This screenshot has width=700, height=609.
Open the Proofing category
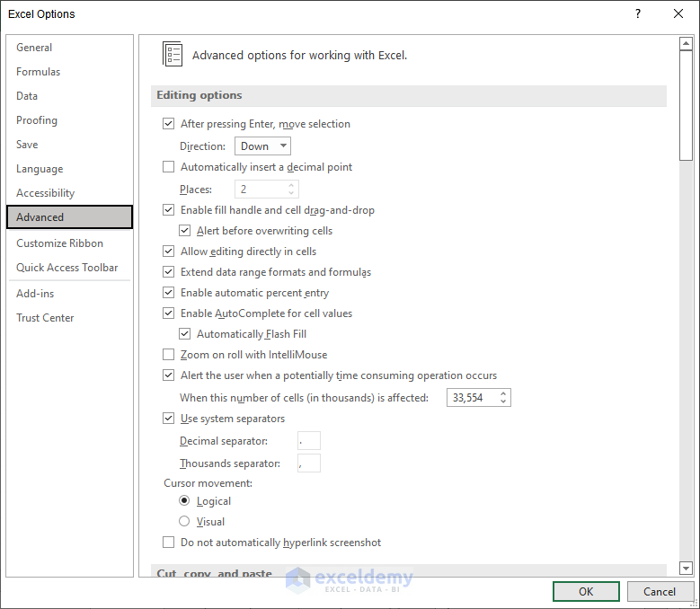click(37, 120)
